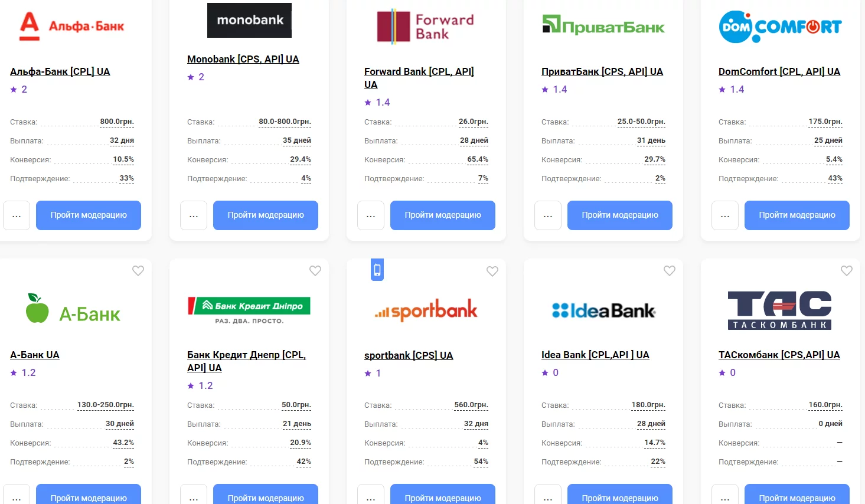Click the mobile device badge on sportbank card
Image resolution: width=865 pixels, height=504 pixels.
(x=377, y=270)
